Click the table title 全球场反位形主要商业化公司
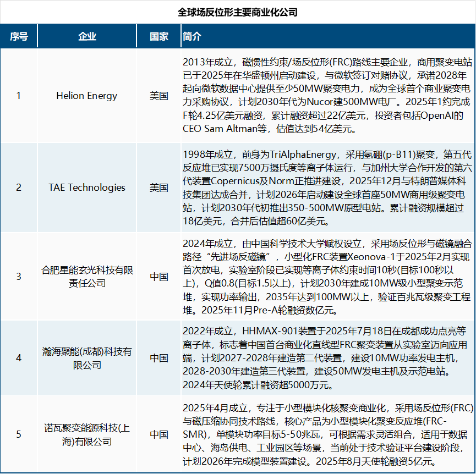 pyautogui.click(x=237, y=12)
